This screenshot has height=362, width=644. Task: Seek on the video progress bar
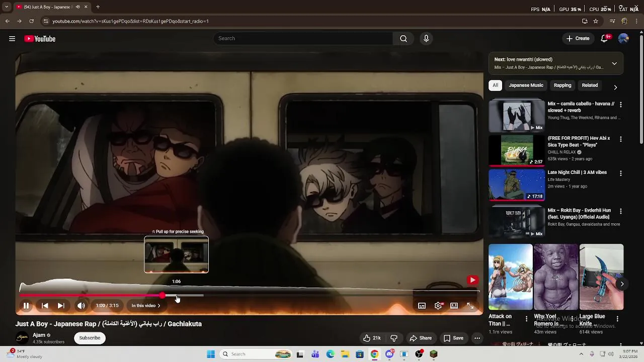pyautogui.click(x=249, y=296)
